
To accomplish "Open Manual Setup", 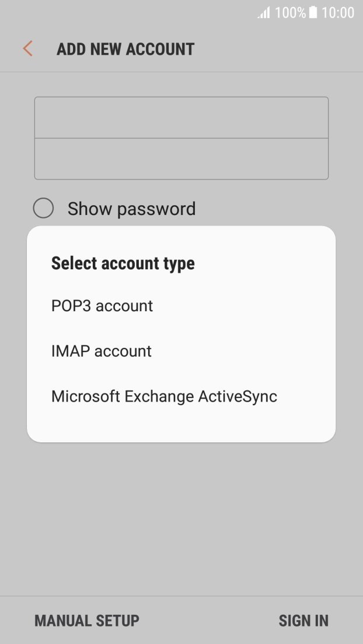I will point(86,620).
